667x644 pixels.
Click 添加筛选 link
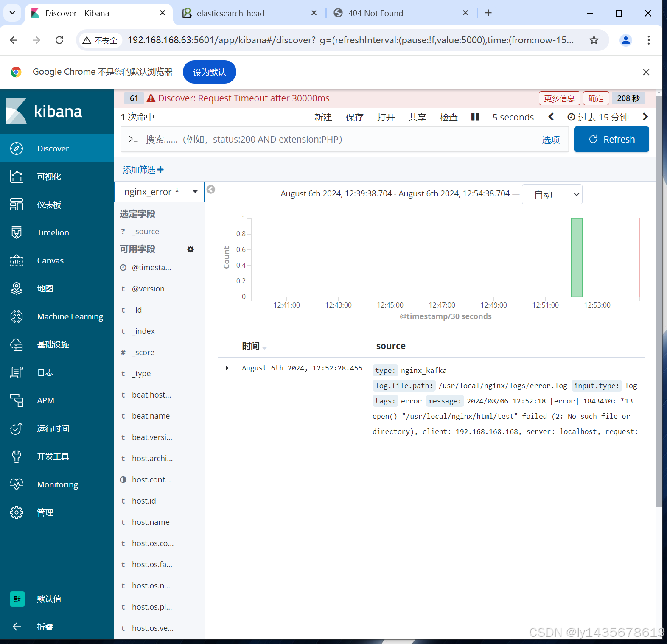coord(139,170)
